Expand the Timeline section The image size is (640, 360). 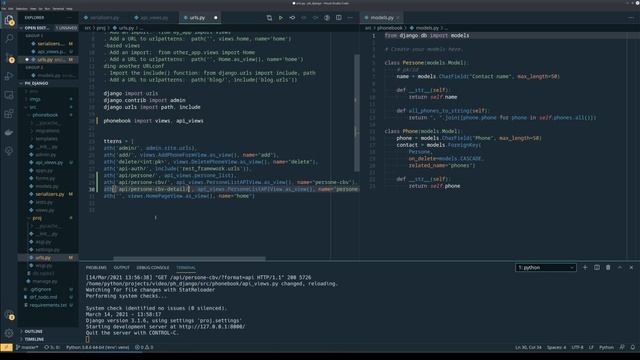click(48, 339)
